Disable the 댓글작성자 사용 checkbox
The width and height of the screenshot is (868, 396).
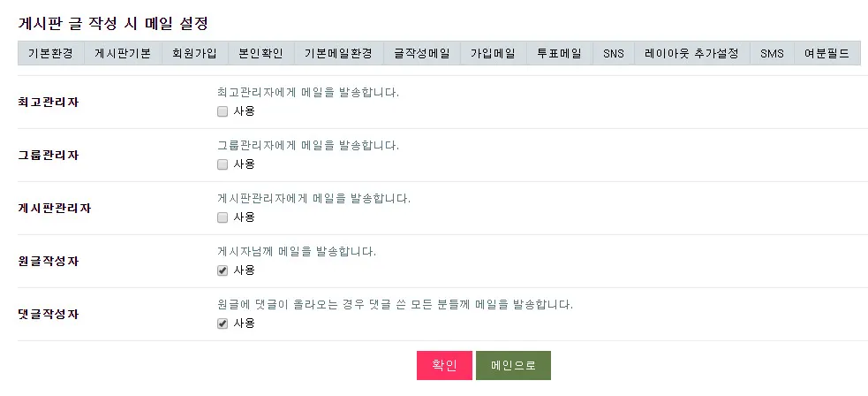pos(223,324)
